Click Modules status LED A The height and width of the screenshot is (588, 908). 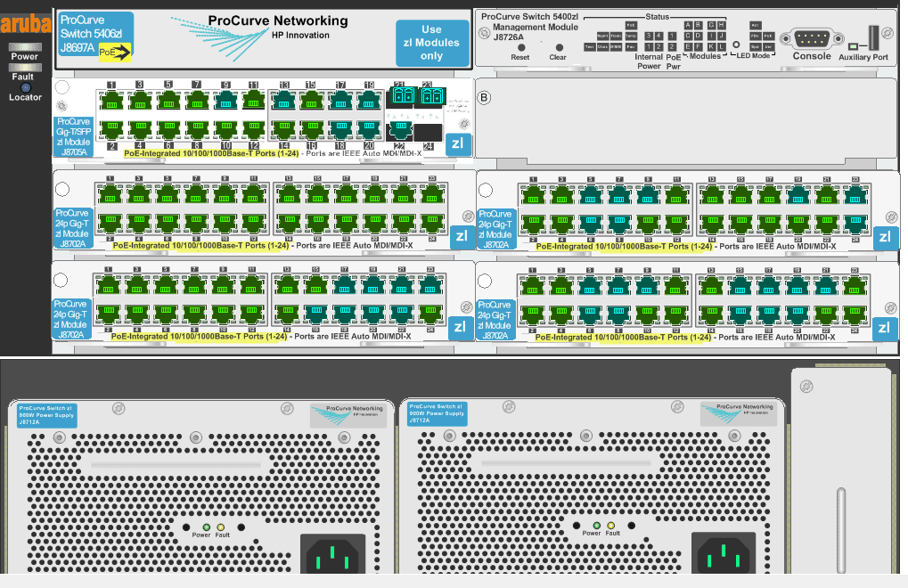[689, 25]
